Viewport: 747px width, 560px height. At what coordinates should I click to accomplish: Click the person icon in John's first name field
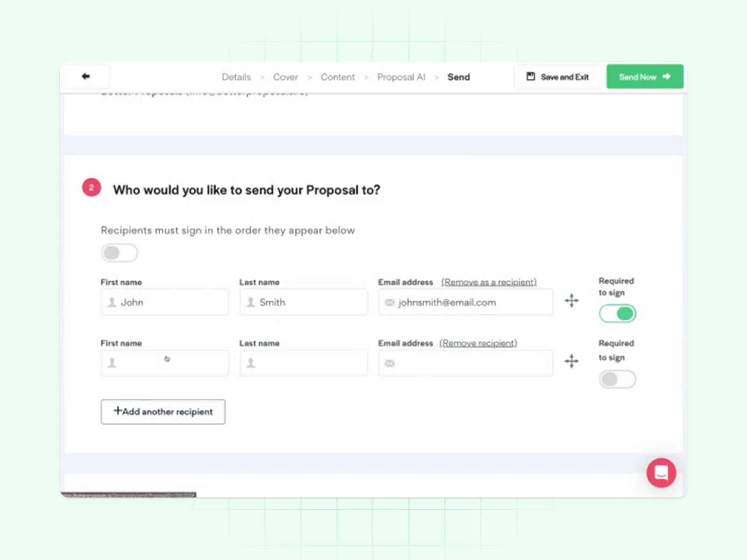(x=112, y=302)
